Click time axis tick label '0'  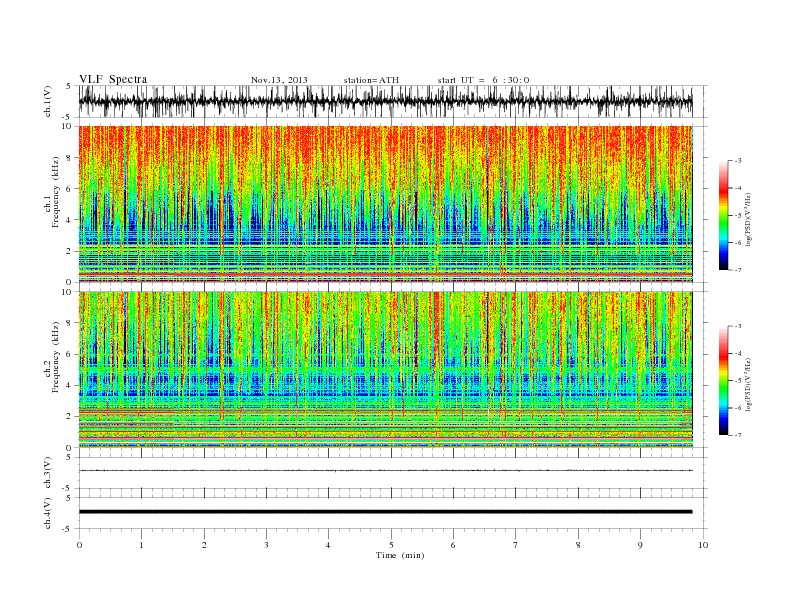(79, 545)
